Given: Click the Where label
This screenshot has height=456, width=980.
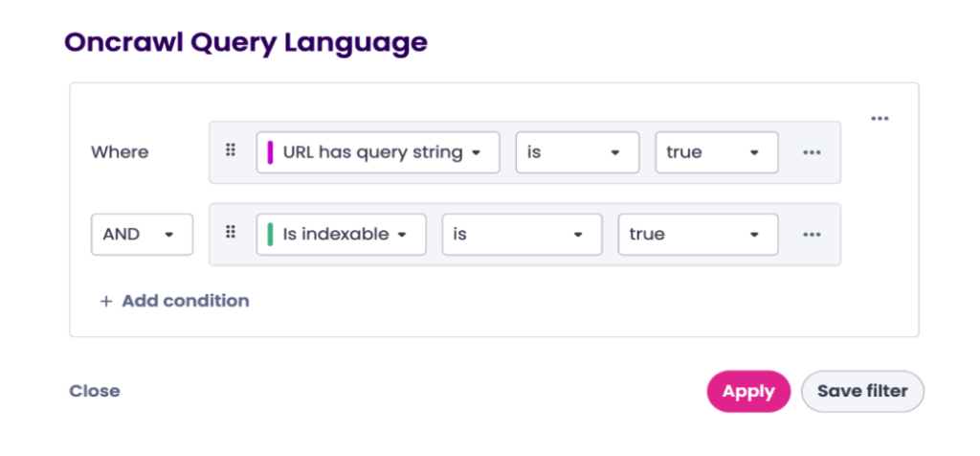Looking at the screenshot, I should tap(120, 152).
